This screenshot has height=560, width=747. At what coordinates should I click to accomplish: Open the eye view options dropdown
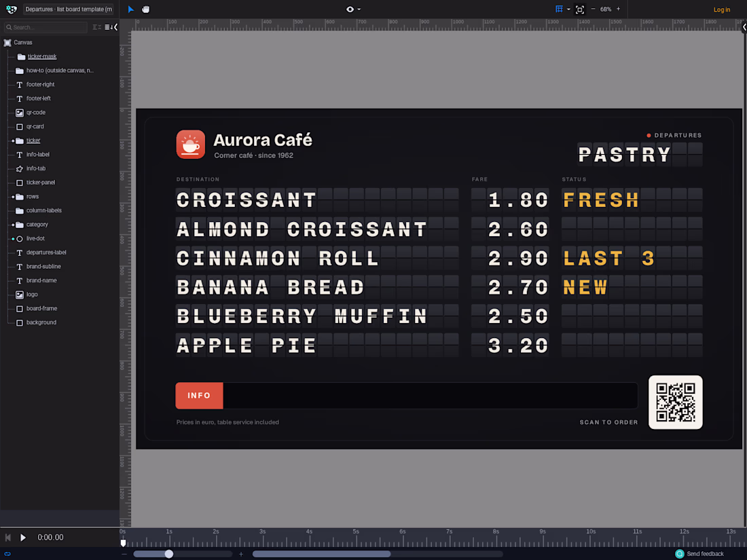tap(359, 10)
